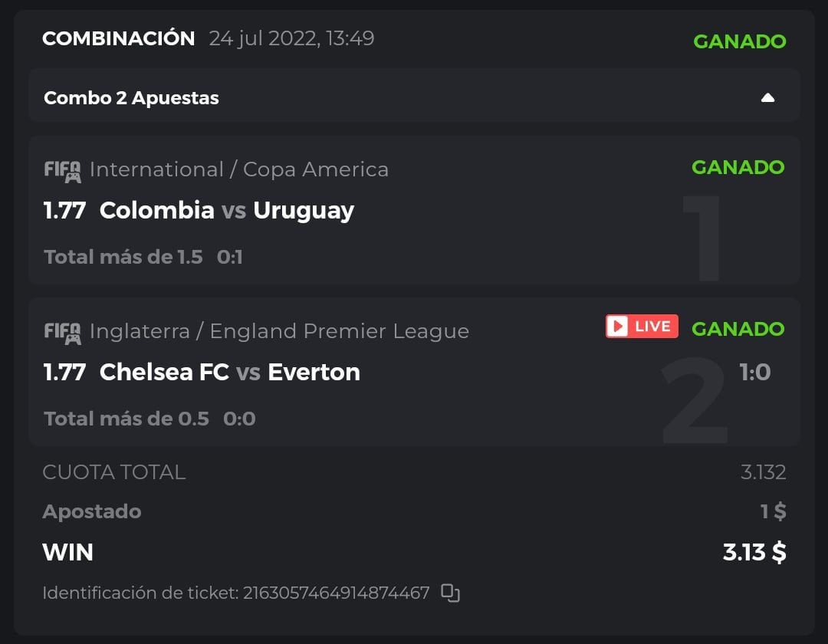Click the CUOTA TOTAL value 3.132

coord(763,472)
